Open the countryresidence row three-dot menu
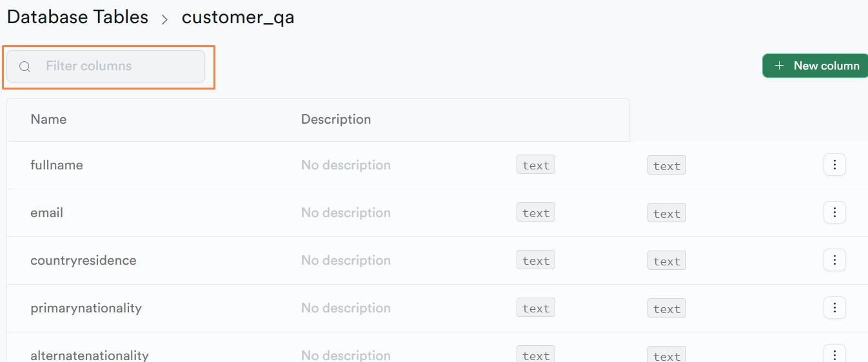 (834, 260)
